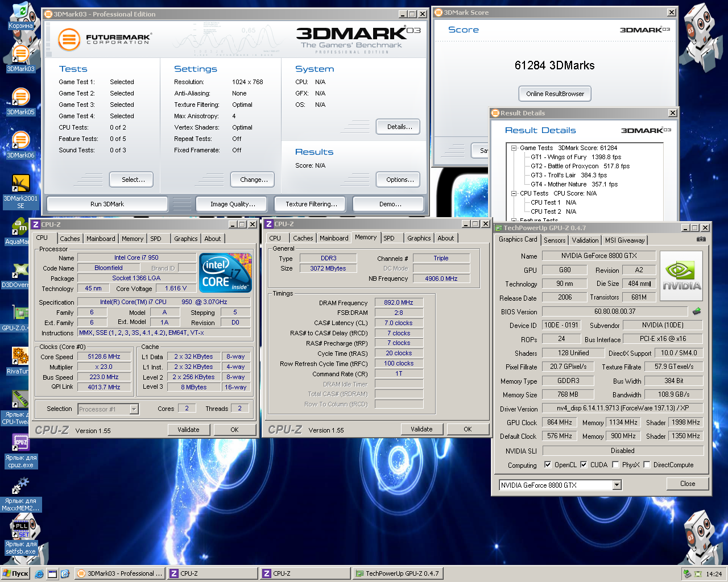Click the Options... button under Results
The width and height of the screenshot is (728, 582).
(398, 180)
